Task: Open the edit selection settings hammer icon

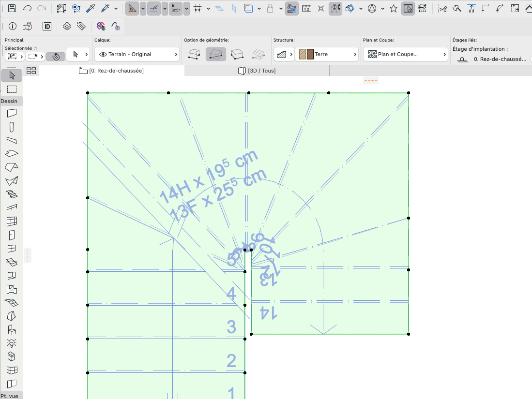Action: (61, 9)
